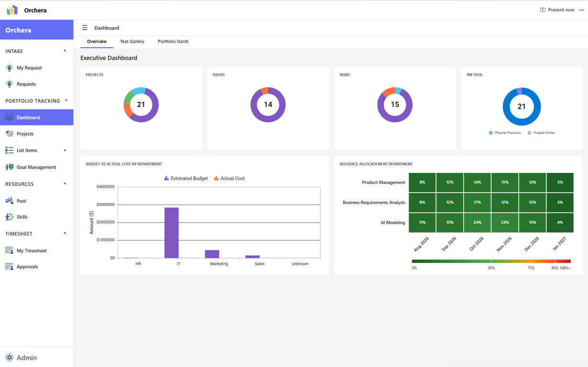Click the Projects donut chart showing 21
This screenshot has height=367, width=588.
(x=141, y=105)
